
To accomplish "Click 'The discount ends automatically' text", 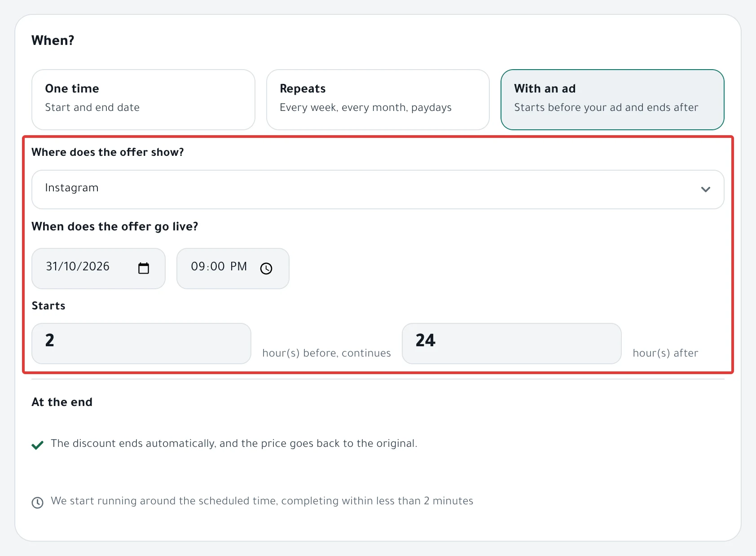I will (234, 443).
